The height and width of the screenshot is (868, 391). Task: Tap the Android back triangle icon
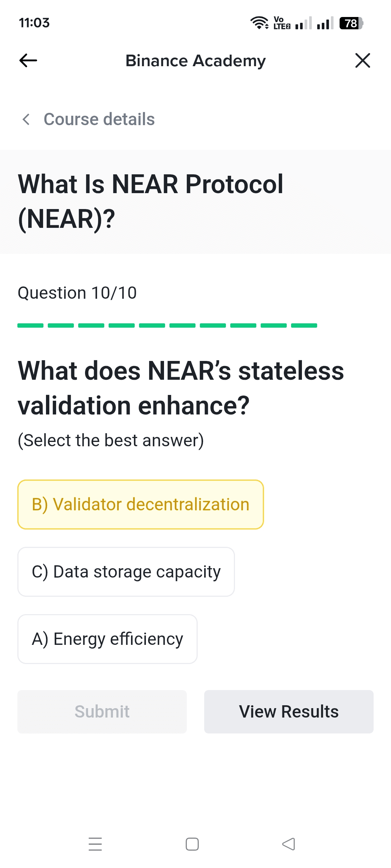(289, 844)
